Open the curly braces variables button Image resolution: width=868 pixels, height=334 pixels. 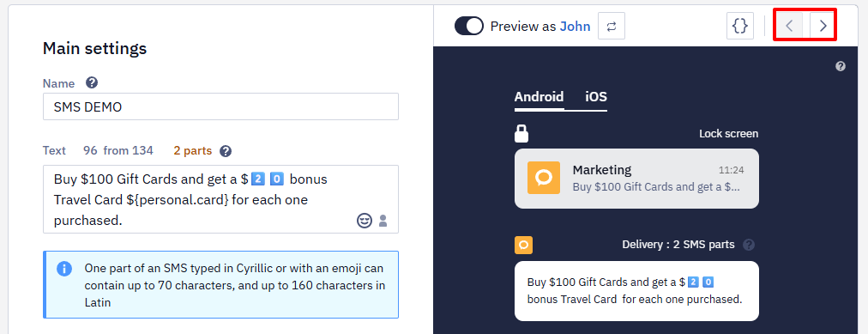coord(740,26)
